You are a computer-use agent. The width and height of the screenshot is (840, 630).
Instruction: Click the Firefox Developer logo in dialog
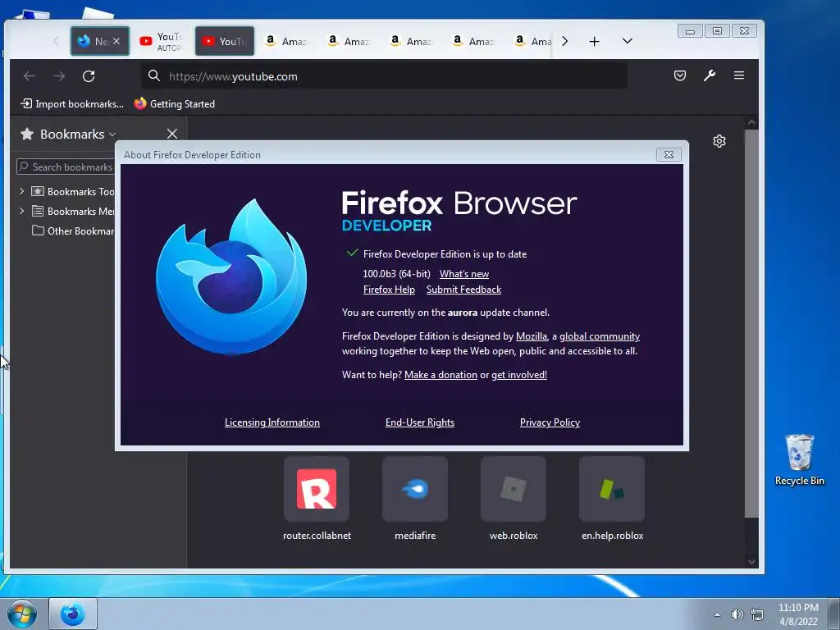tap(231, 276)
